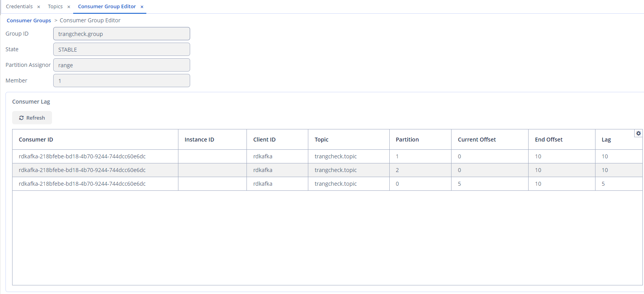Sort by Consumer ID column header

[36, 140]
